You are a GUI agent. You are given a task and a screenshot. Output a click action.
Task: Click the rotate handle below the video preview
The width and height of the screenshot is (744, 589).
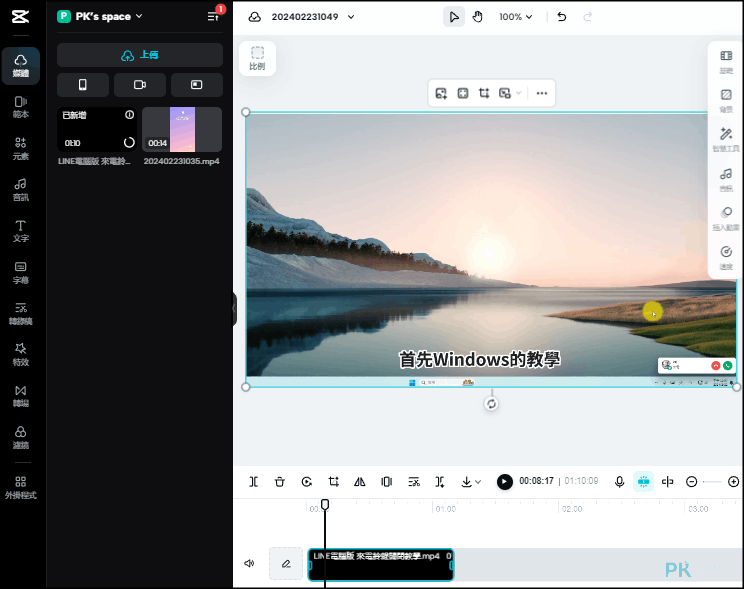492,404
